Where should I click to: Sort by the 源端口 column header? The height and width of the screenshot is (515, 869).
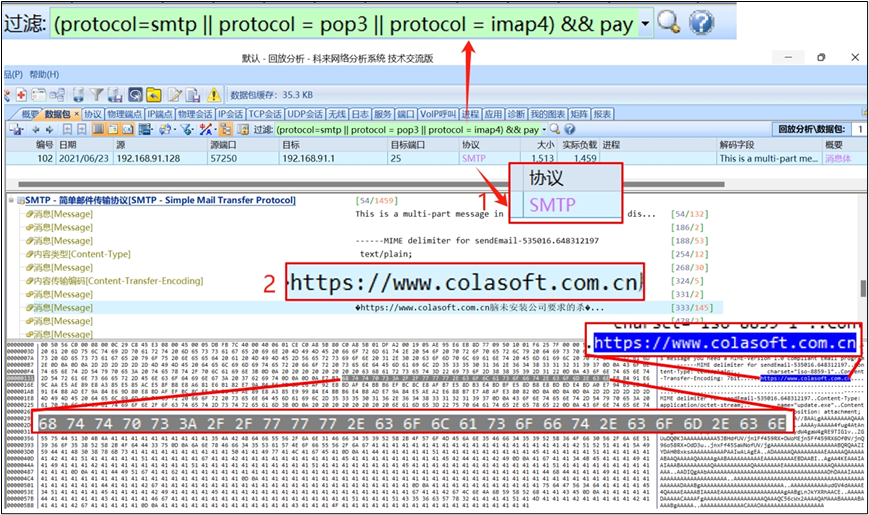pyautogui.click(x=243, y=145)
